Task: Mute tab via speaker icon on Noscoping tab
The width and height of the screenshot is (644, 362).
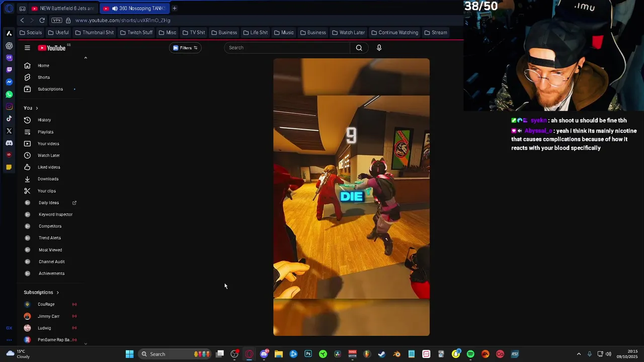Action: click(x=115, y=9)
